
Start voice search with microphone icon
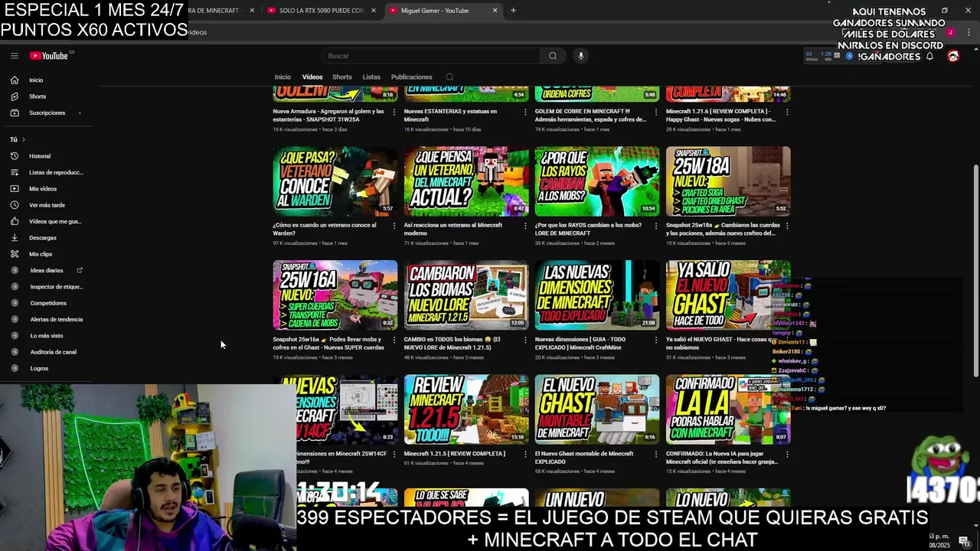580,56
